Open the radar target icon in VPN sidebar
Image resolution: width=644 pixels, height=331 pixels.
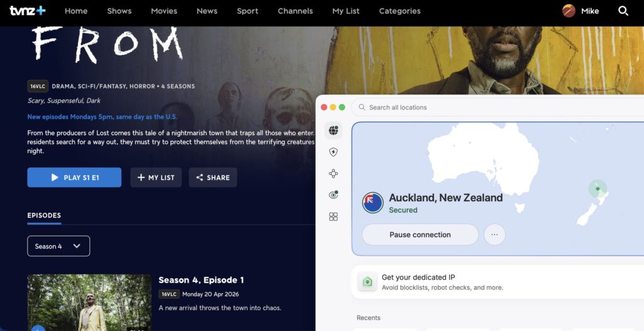coord(333,195)
